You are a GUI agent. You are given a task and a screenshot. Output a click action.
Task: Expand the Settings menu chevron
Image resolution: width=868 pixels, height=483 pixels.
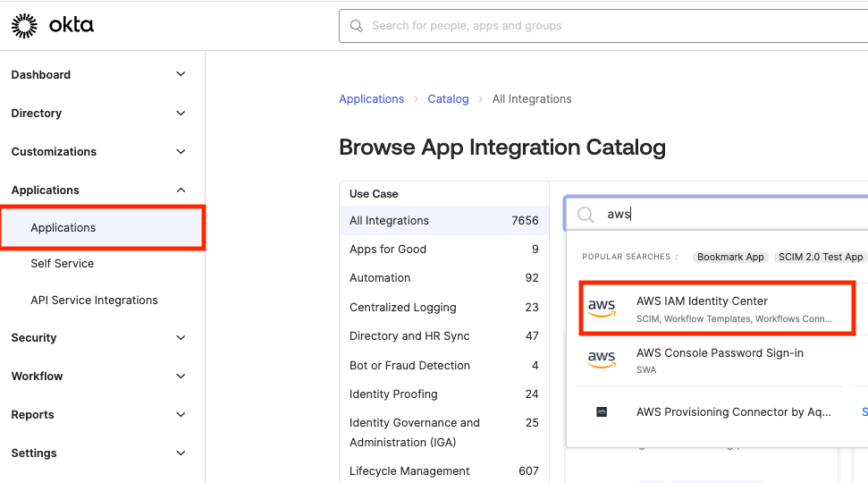coord(181,453)
